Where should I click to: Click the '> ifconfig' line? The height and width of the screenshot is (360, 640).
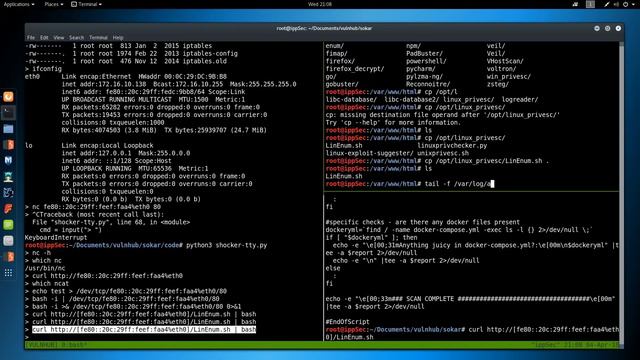coord(43,69)
